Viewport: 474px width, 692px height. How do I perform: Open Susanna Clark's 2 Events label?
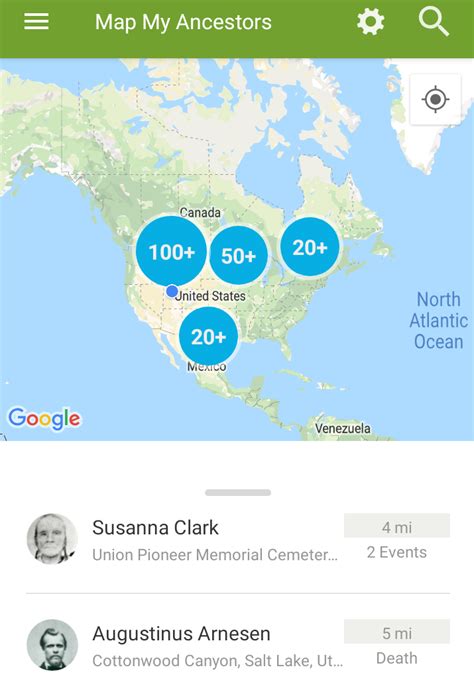pos(397,552)
